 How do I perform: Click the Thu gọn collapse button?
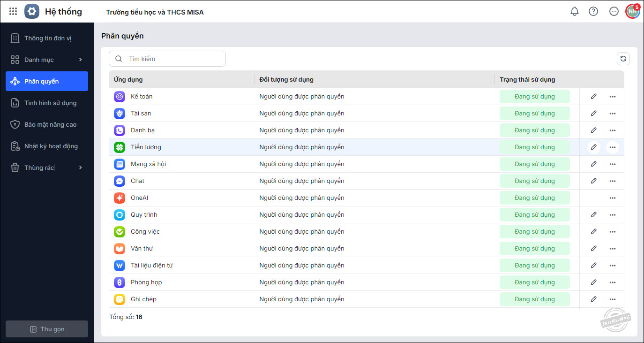click(x=47, y=329)
